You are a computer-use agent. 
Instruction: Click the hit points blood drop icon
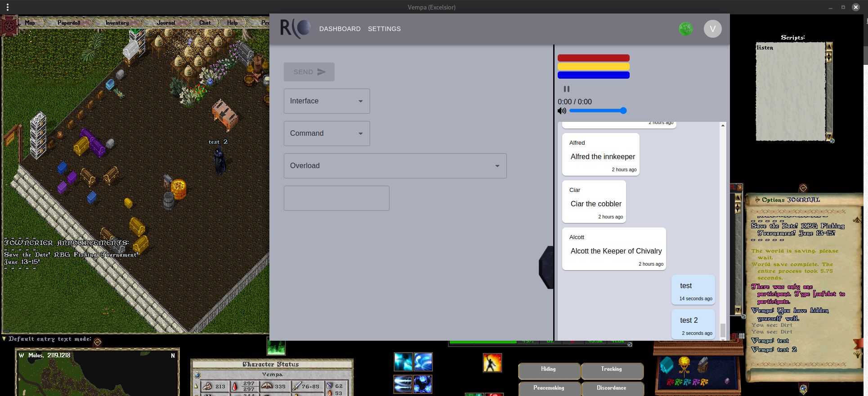pos(235,386)
